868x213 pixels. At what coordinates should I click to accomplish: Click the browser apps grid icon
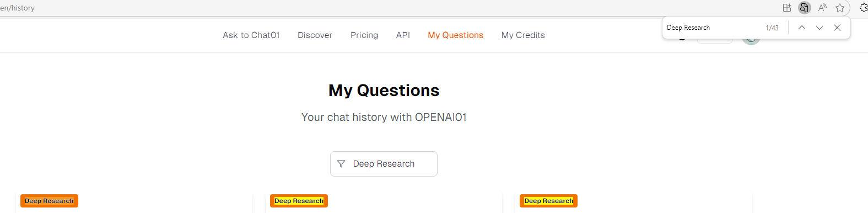(x=787, y=8)
